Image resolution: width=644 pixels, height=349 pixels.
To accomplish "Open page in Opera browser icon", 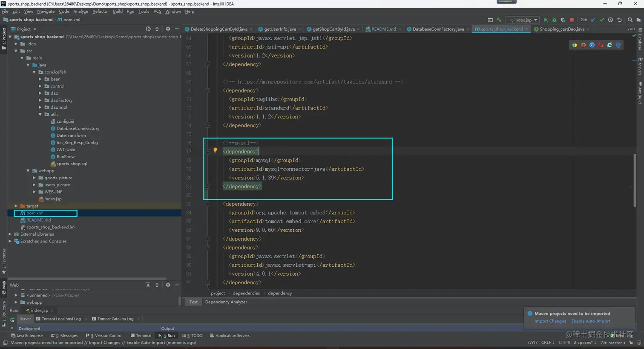I will 601,45.
